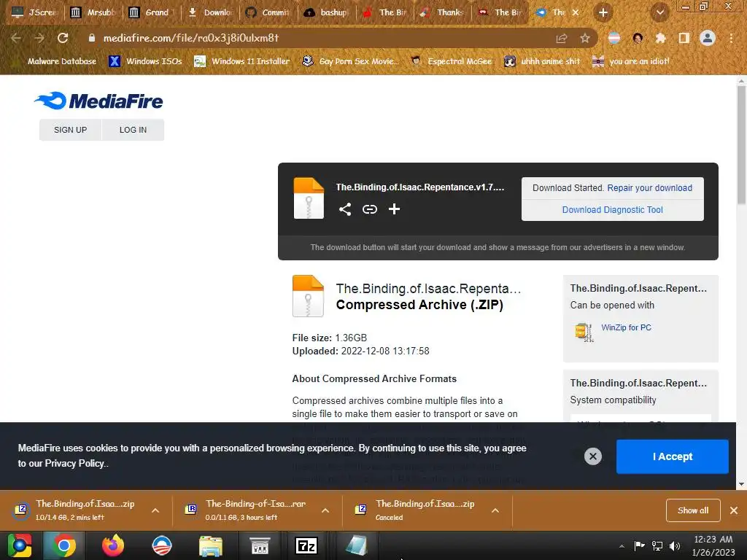The image size is (747, 560).
Task: Open File Explorer folder in taskbar
Action: click(x=211, y=545)
